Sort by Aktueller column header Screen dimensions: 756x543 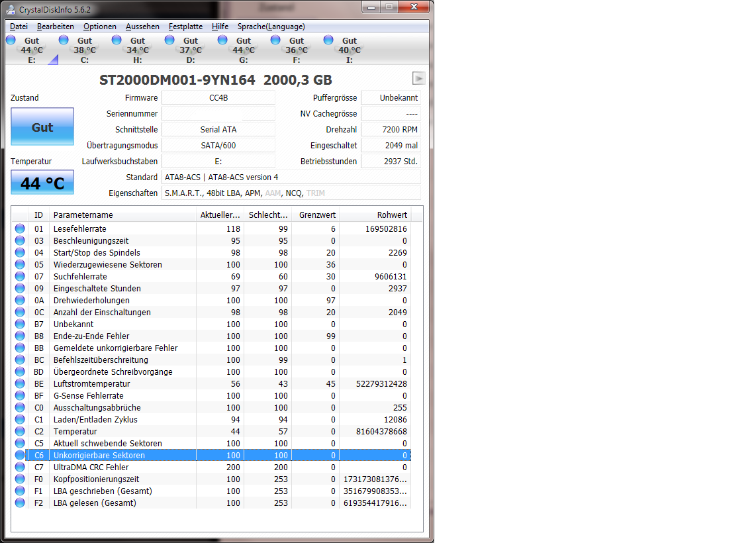[x=220, y=215]
